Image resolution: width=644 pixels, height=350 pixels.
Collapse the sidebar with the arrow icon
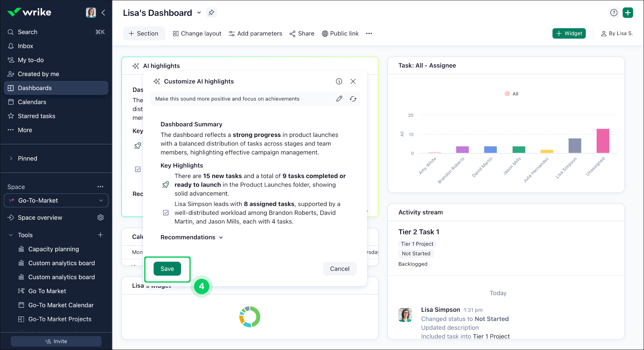[103, 13]
